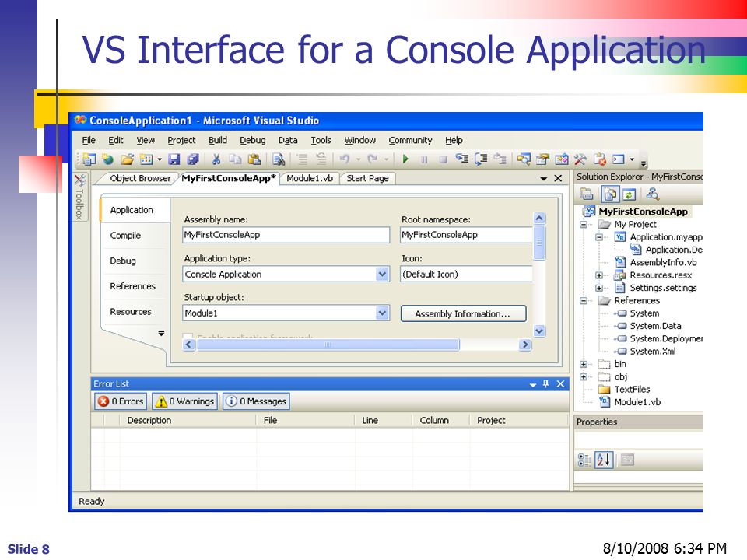This screenshot has width=747, height=560.
Task: Select the Compile side tab
Action: (x=125, y=235)
